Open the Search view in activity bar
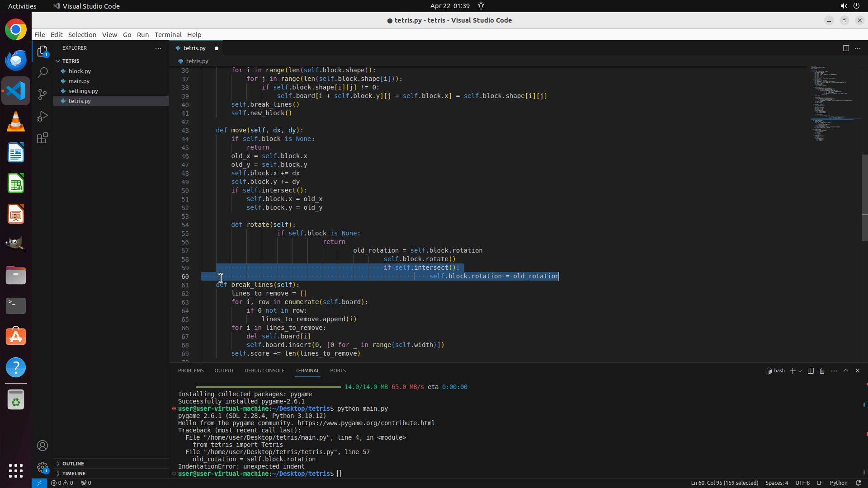Viewport: 868px width, 488px height. pyautogui.click(x=42, y=72)
